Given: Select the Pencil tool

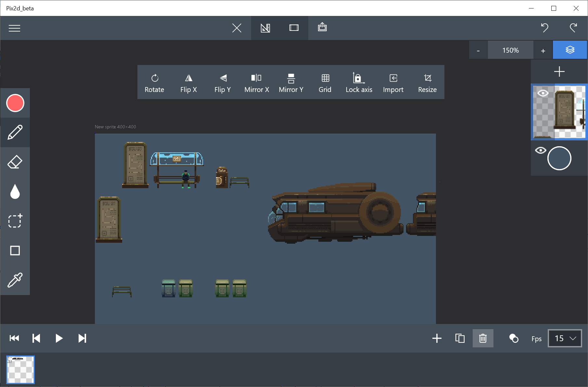Looking at the screenshot, I should click(15, 132).
